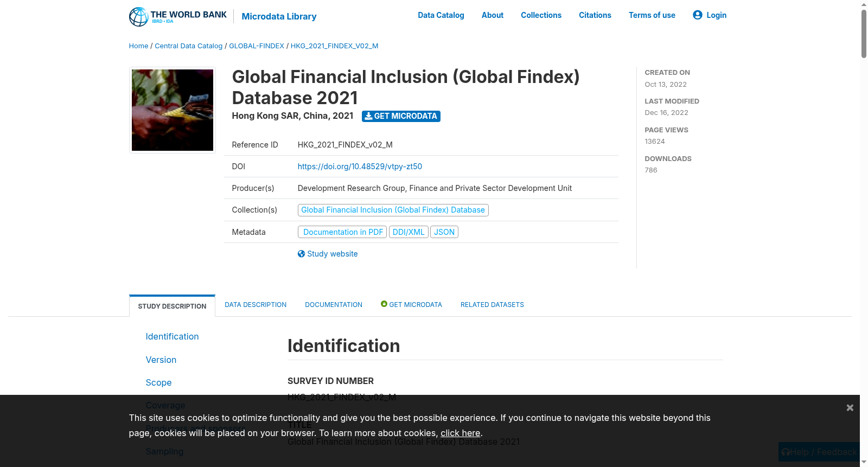Open the GLOBAL-FINDEX breadcrumb

[x=257, y=46]
